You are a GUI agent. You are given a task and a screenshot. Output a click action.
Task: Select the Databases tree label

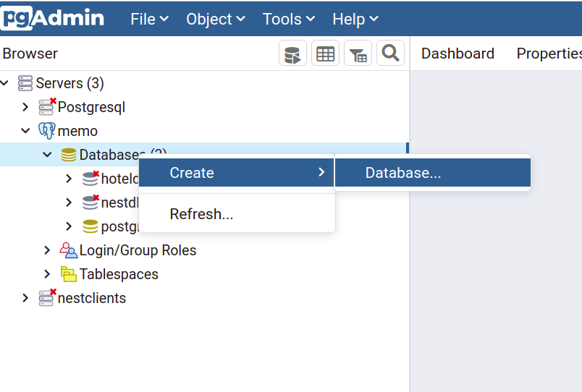click(109, 155)
